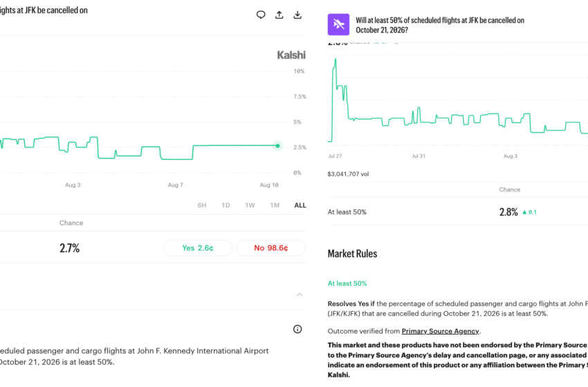Click the Yes 2.6¢ button
The image size is (588, 387).
[198, 248]
